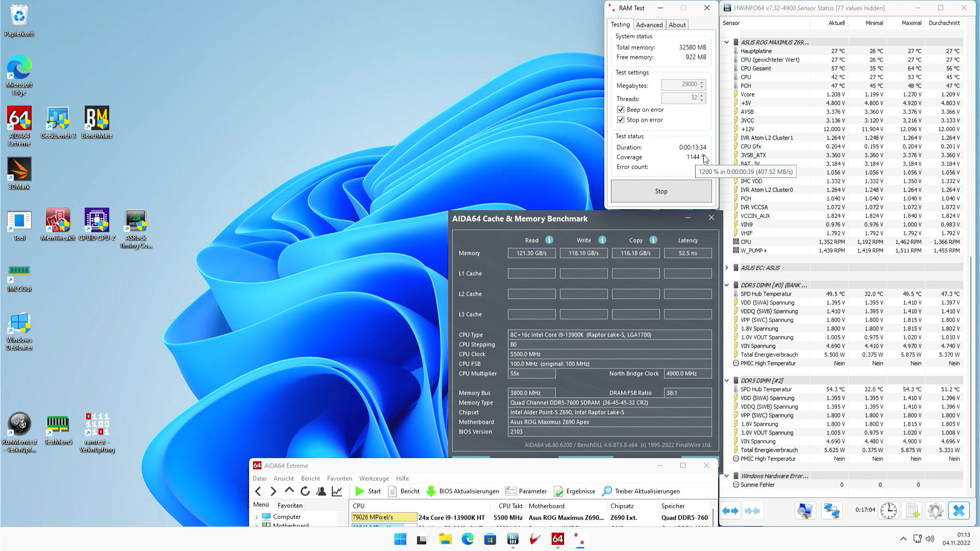The height and width of the screenshot is (551, 980).
Task: Switch to the Advanced tab in RAM Test
Action: coord(649,24)
